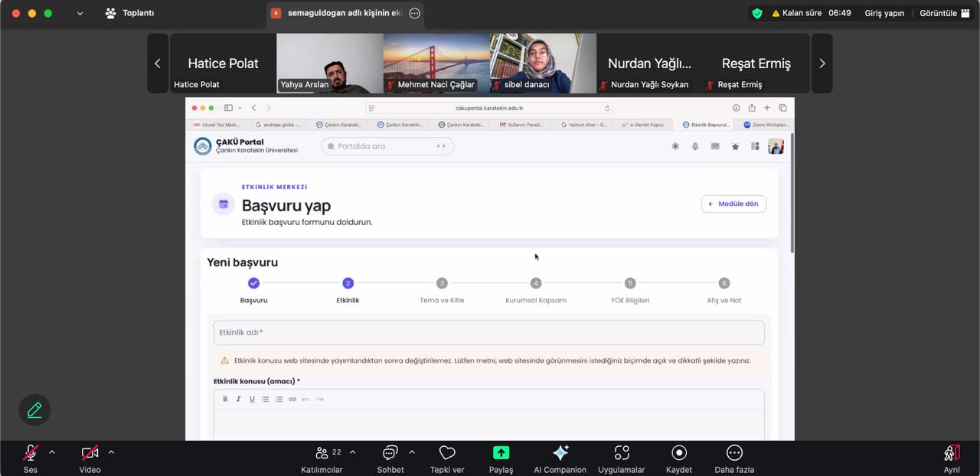Click Safari address bar cakuportal.karatekin.edu.tr
The height and width of the screenshot is (476, 980).
[489, 108]
